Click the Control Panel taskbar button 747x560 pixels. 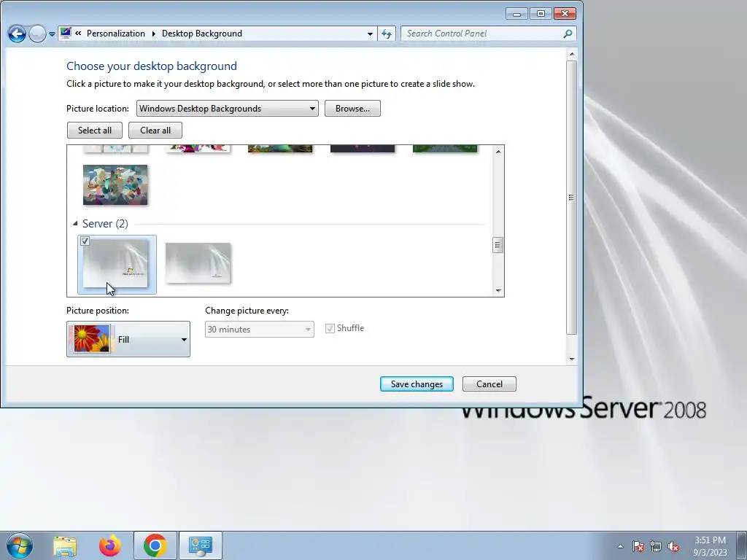[x=200, y=545]
